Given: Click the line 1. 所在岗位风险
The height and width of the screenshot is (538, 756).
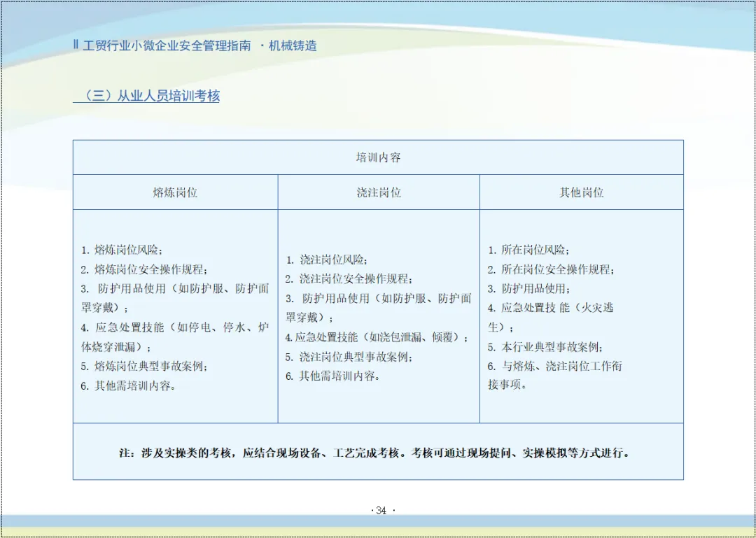Looking at the screenshot, I should 528,250.
